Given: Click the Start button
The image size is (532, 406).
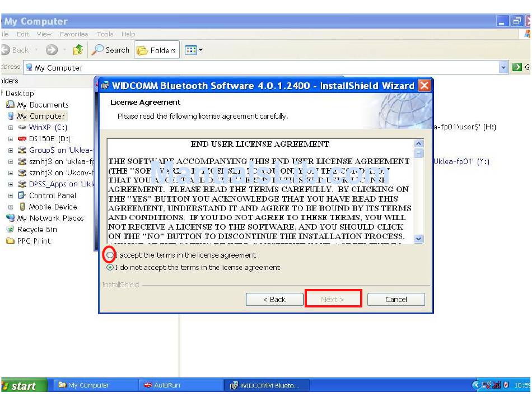Looking at the screenshot, I should 24,385.
